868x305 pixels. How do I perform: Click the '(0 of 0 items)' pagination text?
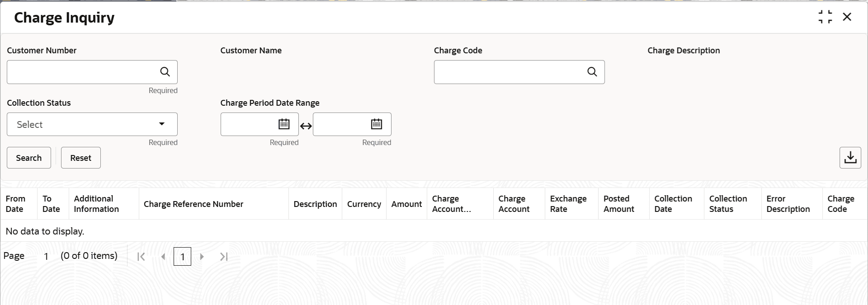89,256
